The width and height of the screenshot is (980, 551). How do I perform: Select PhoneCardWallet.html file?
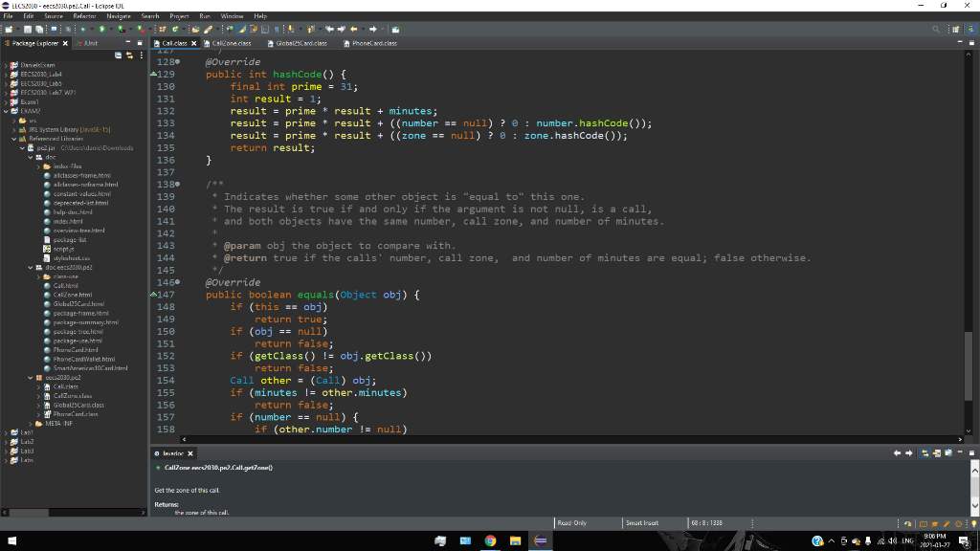click(x=84, y=360)
